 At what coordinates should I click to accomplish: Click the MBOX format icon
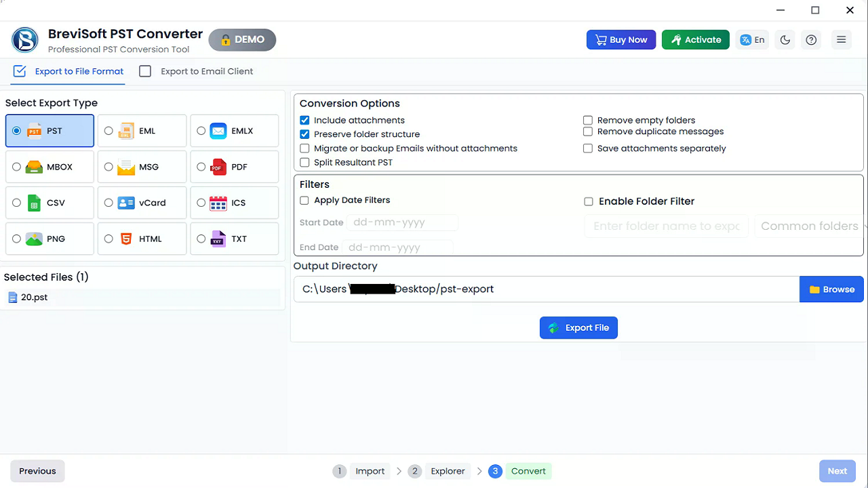tap(34, 167)
